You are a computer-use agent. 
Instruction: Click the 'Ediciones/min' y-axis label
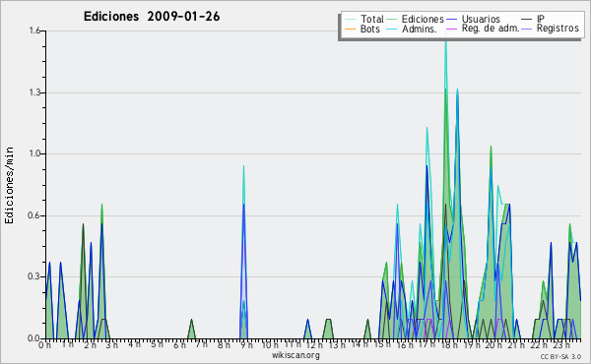click(x=9, y=185)
